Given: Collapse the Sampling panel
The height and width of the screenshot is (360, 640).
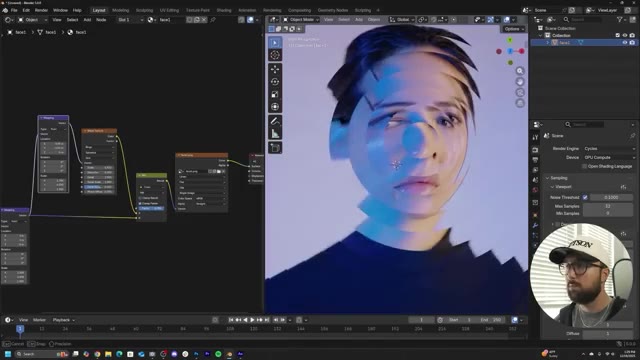Looking at the screenshot, I should click(547, 178).
